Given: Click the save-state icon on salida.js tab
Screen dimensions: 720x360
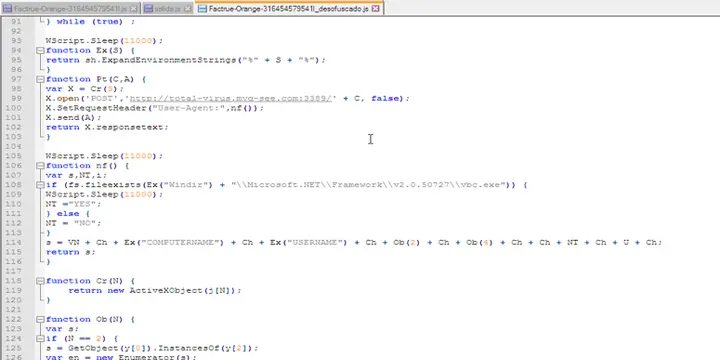Looking at the screenshot, I should [148, 9].
